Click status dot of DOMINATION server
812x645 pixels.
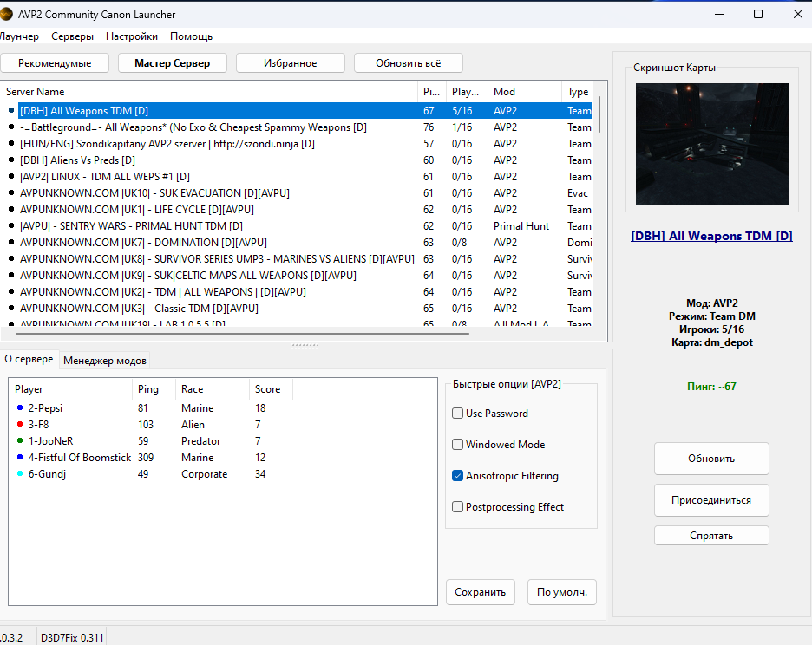point(11,242)
